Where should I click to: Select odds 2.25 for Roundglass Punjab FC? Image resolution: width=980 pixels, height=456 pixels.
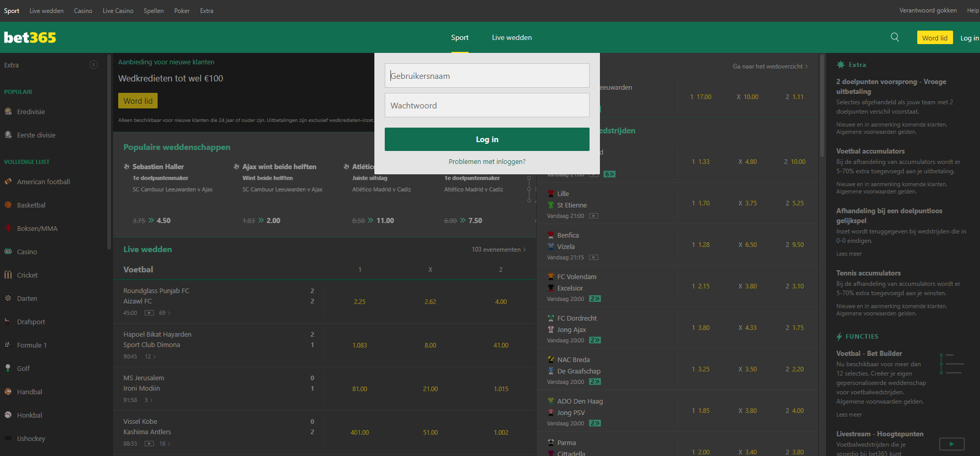(x=360, y=301)
